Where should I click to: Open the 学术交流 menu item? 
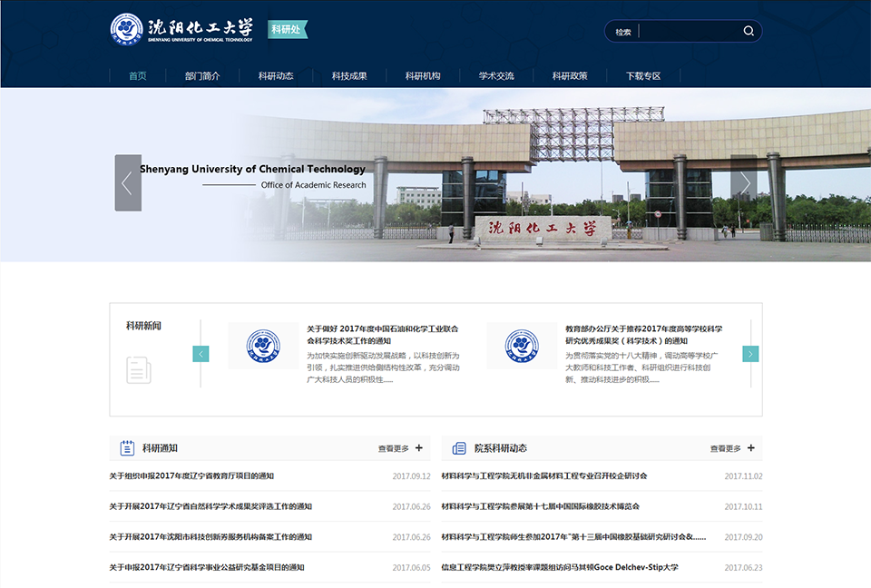(496, 76)
